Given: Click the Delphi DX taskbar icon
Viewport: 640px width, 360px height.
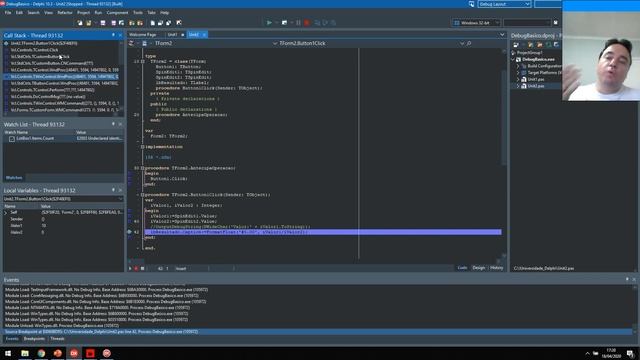Looking at the screenshot, I should pyautogui.click(x=74, y=353).
